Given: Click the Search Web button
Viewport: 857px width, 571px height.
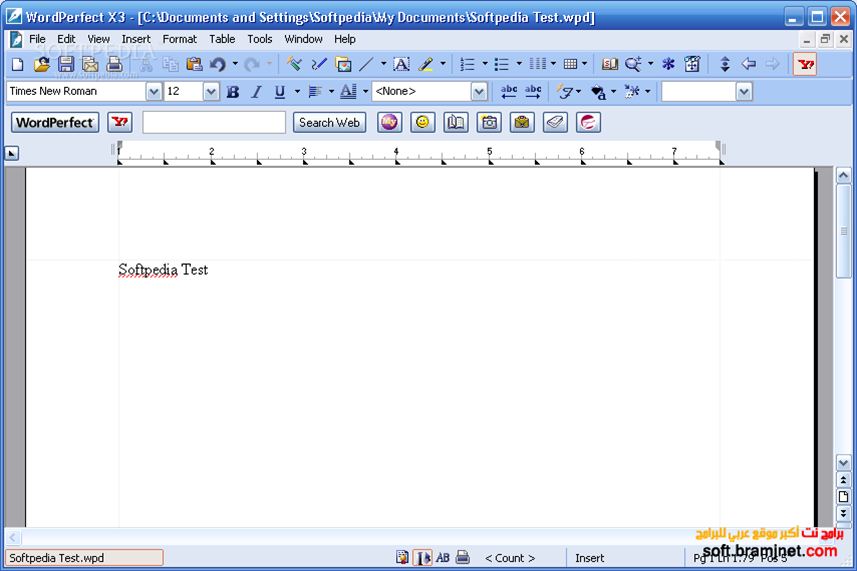Looking at the screenshot, I should click(x=329, y=122).
